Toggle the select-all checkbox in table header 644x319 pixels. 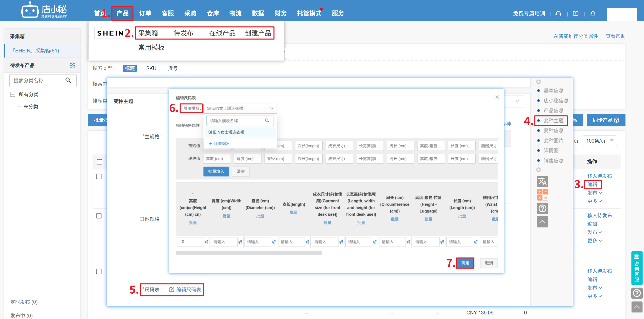(x=99, y=162)
